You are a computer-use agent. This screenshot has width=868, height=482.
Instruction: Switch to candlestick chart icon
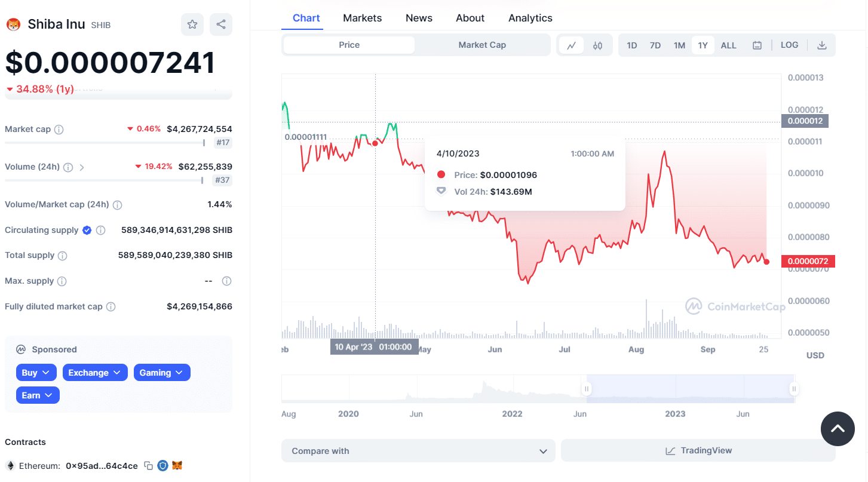point(597,45)
